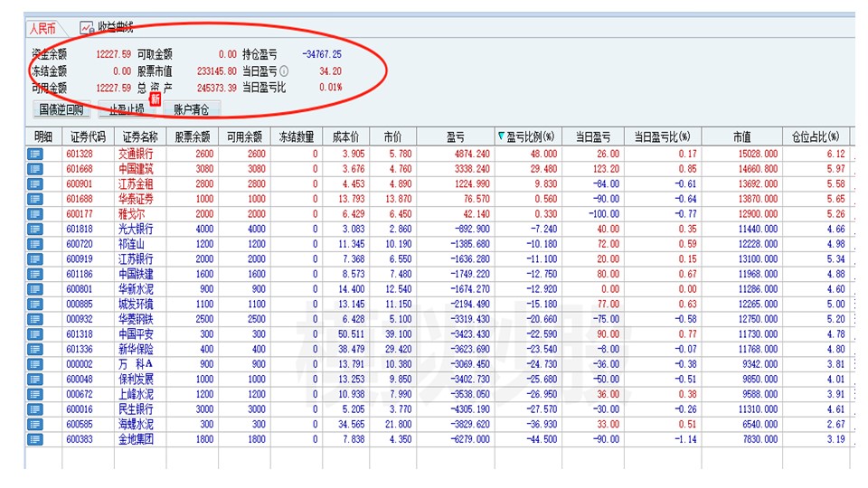Select stock code 601668

coord(80,169)
